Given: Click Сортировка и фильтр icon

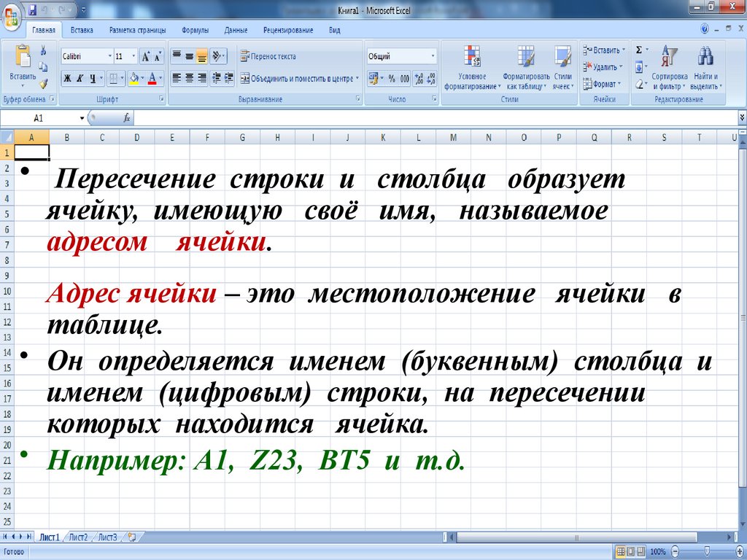Looking at the screenshot, I should (669, 57).
